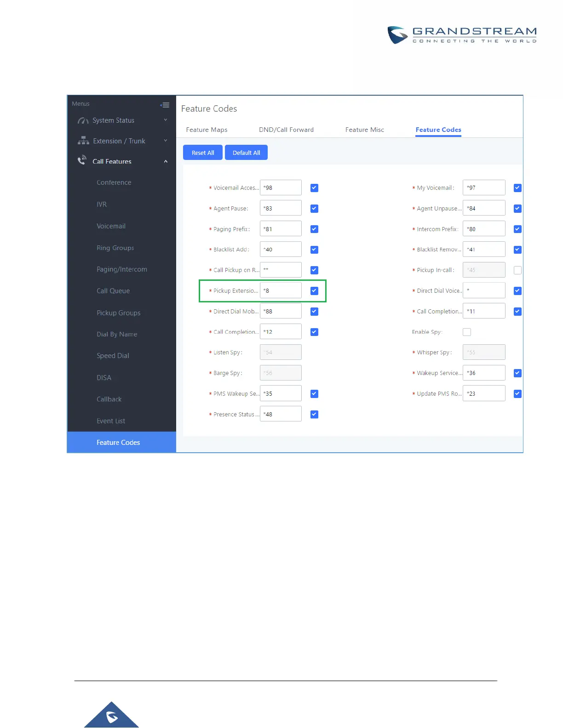Click the Pickup Extension *8 field

281,290
